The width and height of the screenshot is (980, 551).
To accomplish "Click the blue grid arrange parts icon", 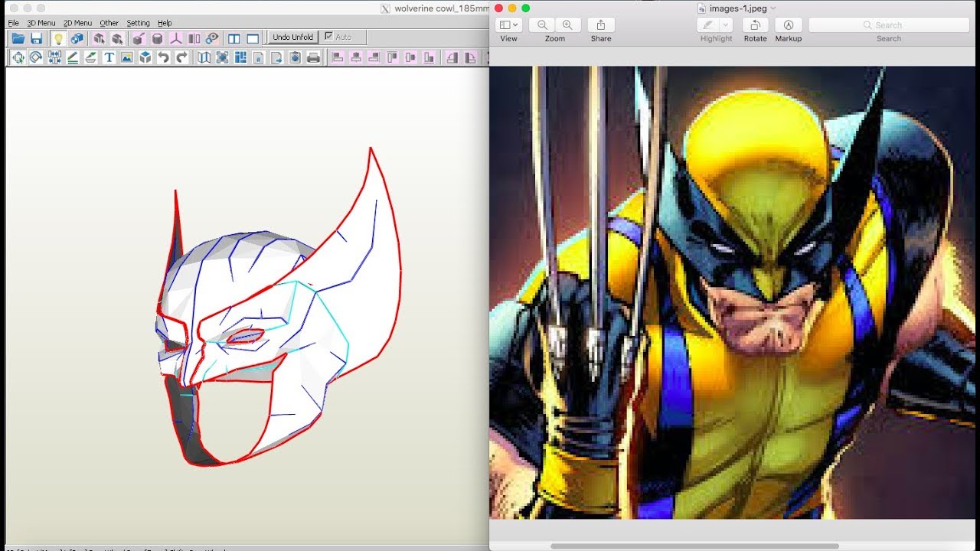I will tap(240, 57).
